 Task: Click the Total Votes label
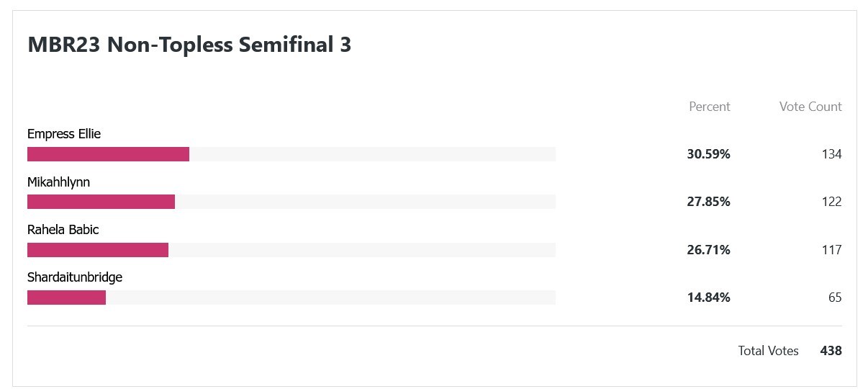pyautogui.click(x=768, y=351)
